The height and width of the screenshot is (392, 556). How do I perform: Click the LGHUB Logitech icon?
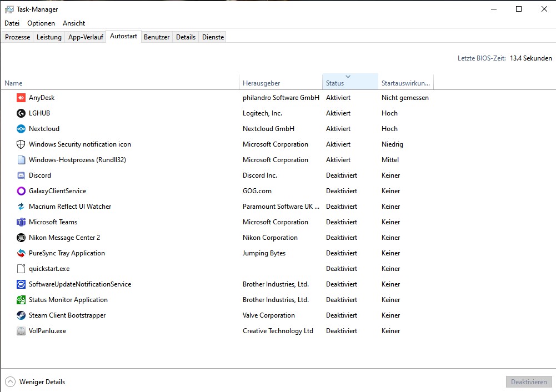(21, 113)
